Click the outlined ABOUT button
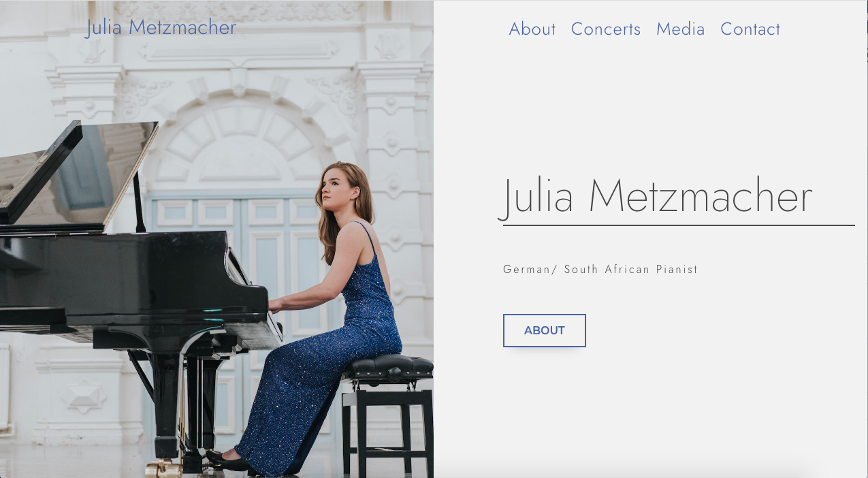This screenshot has width=868, height=478. [x=545, y=330]
